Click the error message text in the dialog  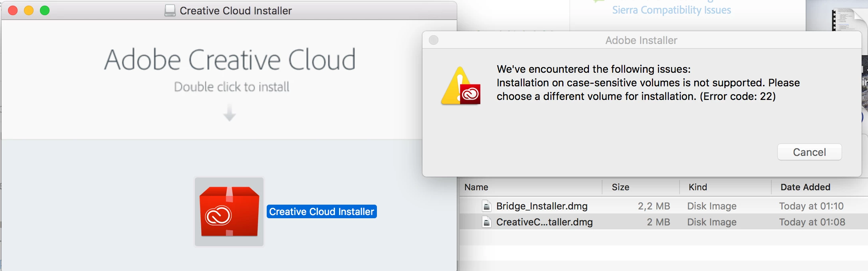click(648, 83)
